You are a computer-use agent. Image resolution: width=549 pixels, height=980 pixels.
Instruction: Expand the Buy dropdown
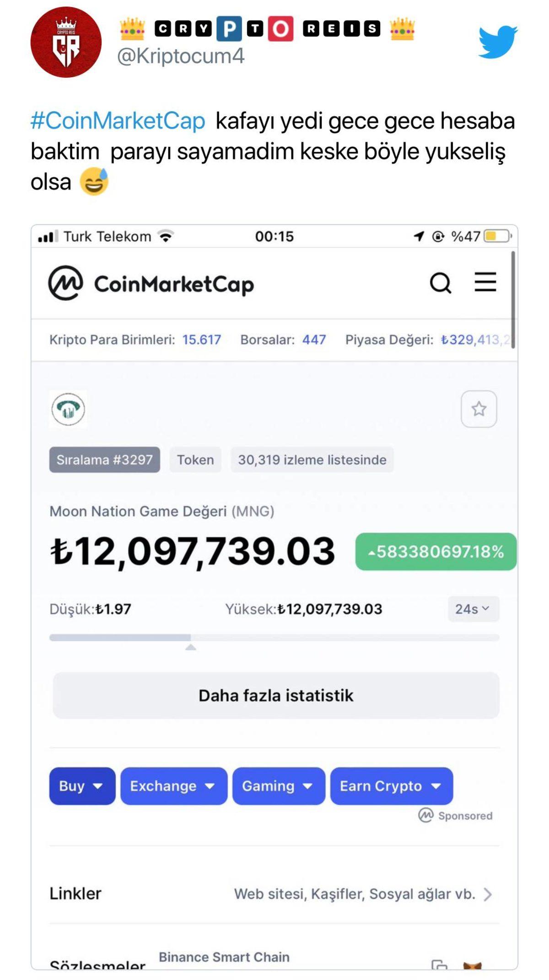pyautogui.click(x=81, y=786)
